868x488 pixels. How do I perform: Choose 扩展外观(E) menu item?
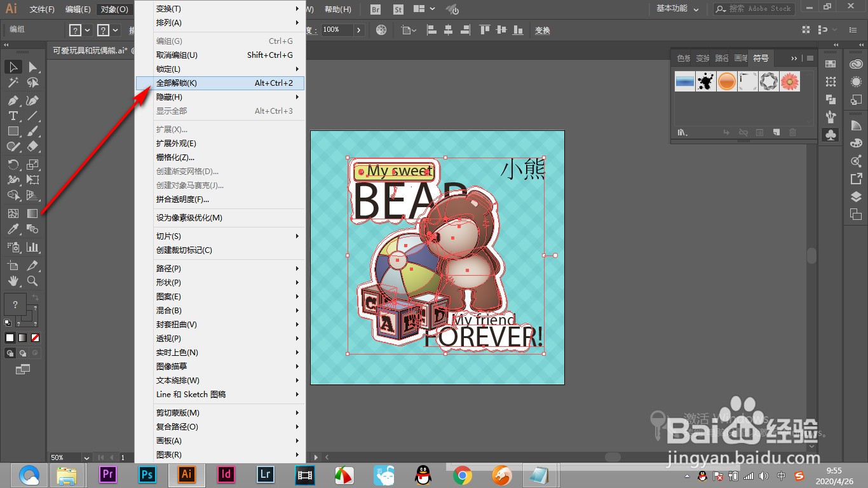point(220,144)
